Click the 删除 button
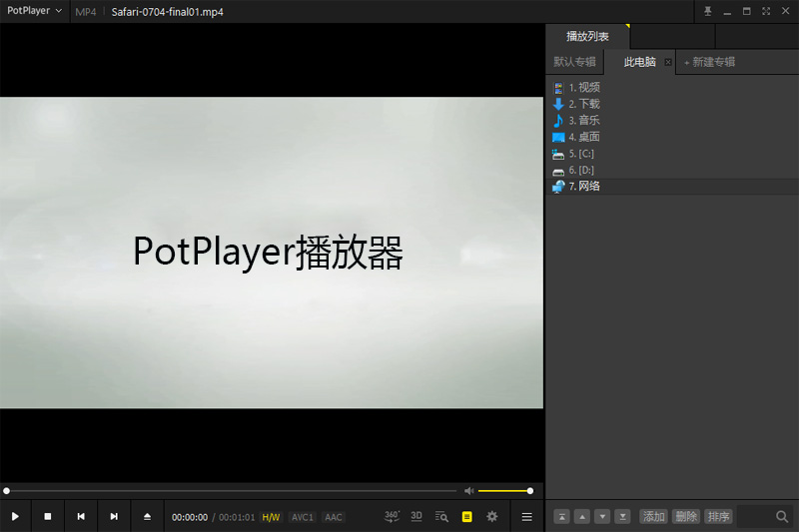The image size is (799, 532). tap(686, 517)
